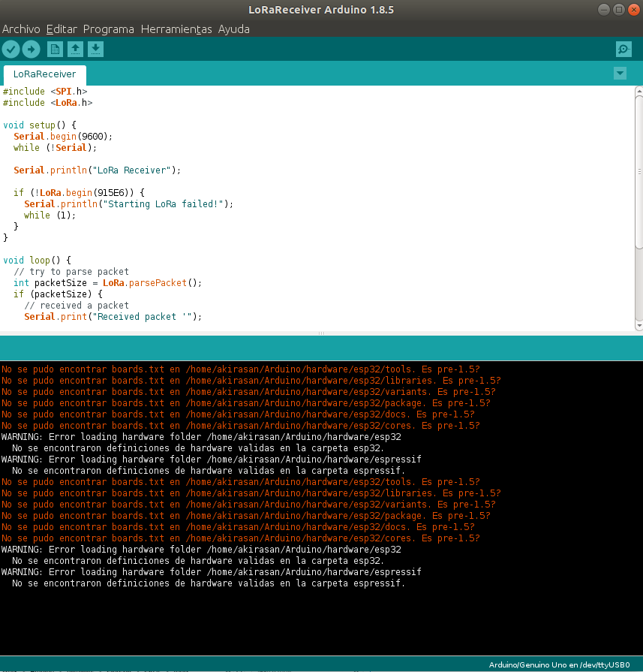Click the status bar board and port text
643x672 pixels.
(560, 664)
